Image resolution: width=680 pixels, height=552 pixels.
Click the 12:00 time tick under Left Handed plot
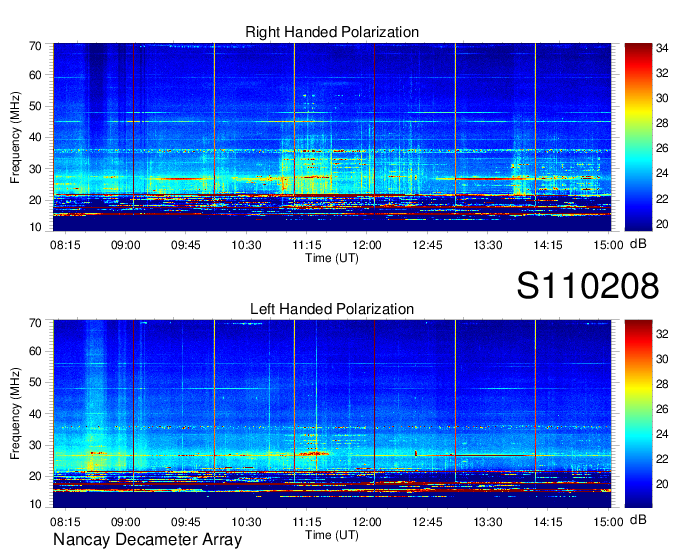tap(367, 522)
